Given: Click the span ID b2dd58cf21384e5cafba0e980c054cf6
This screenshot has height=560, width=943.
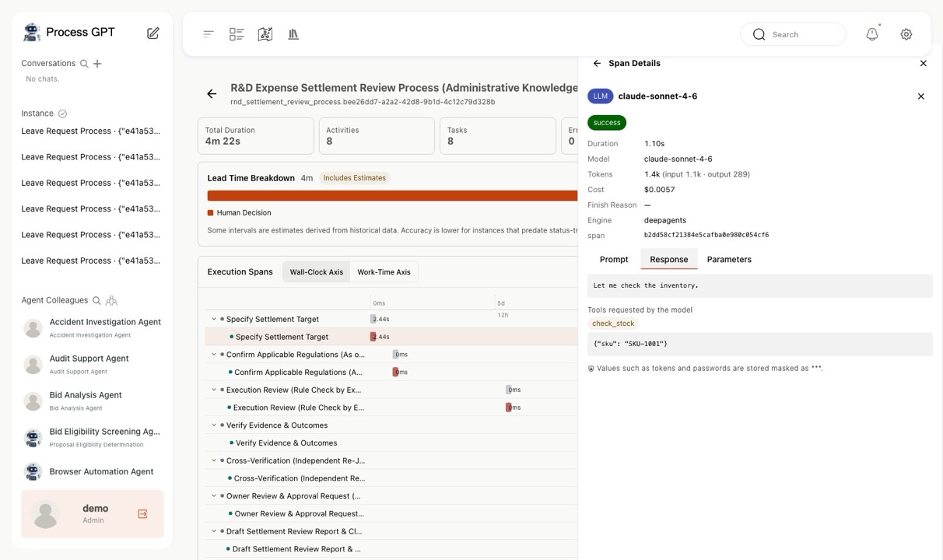Looking at the screenshot, I should 706,235.
